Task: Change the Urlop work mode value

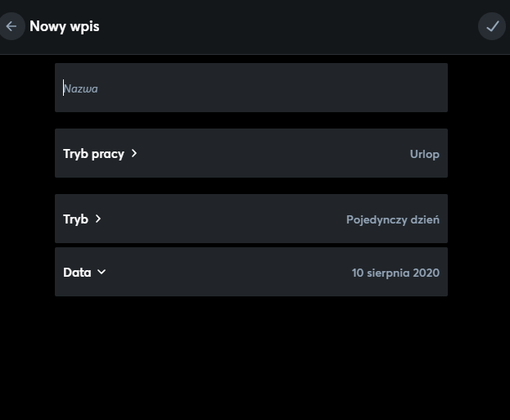Action: (424, 154)
